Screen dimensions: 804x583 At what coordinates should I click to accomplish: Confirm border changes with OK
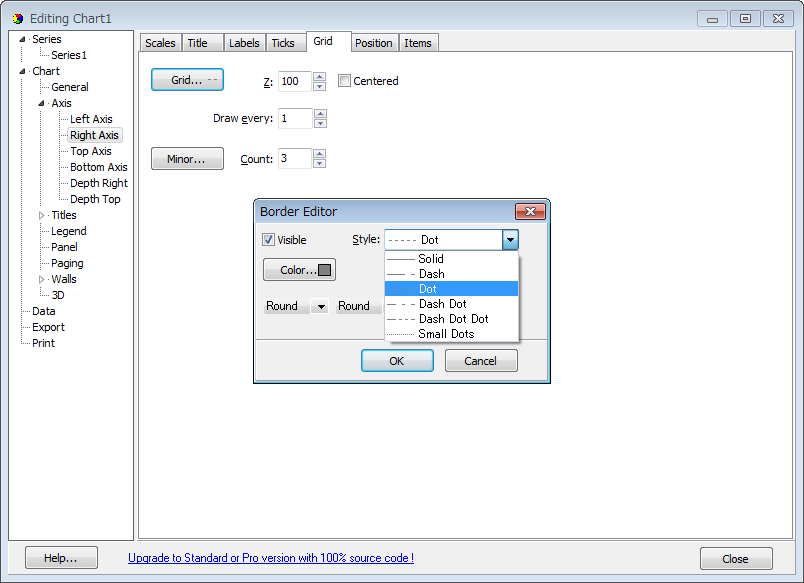click(x=398, y=360)
